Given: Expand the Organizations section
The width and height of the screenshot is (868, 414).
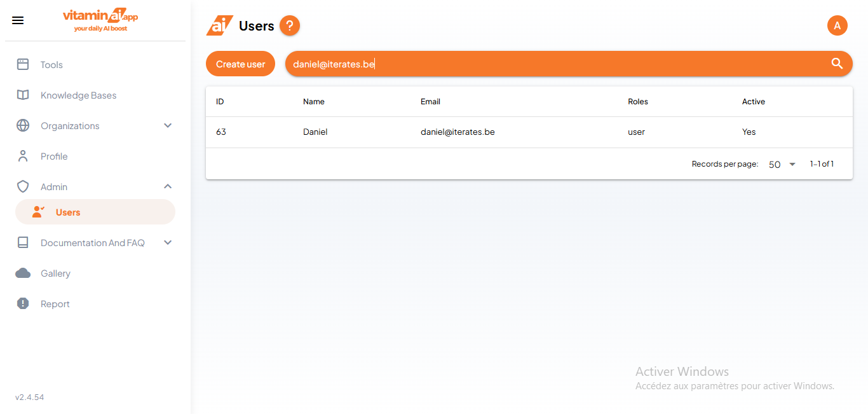Looking at the screenshot, I should click(x=168, y=125).
